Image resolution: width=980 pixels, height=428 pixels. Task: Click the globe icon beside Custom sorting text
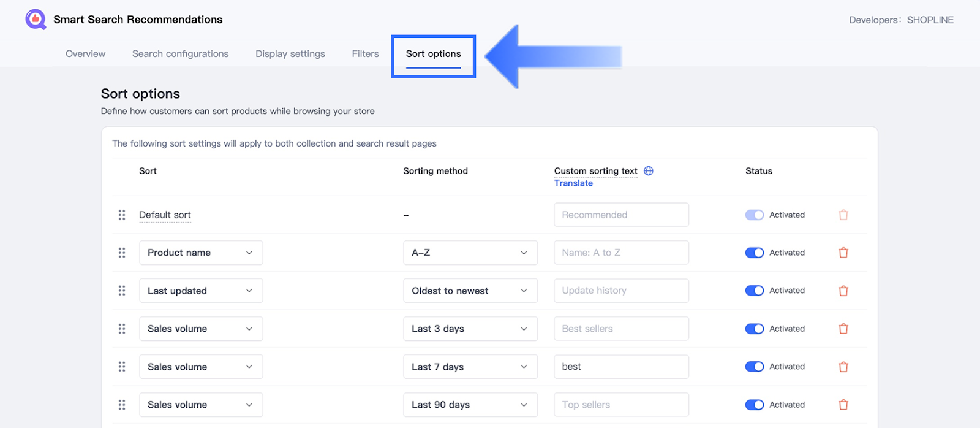(649, 171)
